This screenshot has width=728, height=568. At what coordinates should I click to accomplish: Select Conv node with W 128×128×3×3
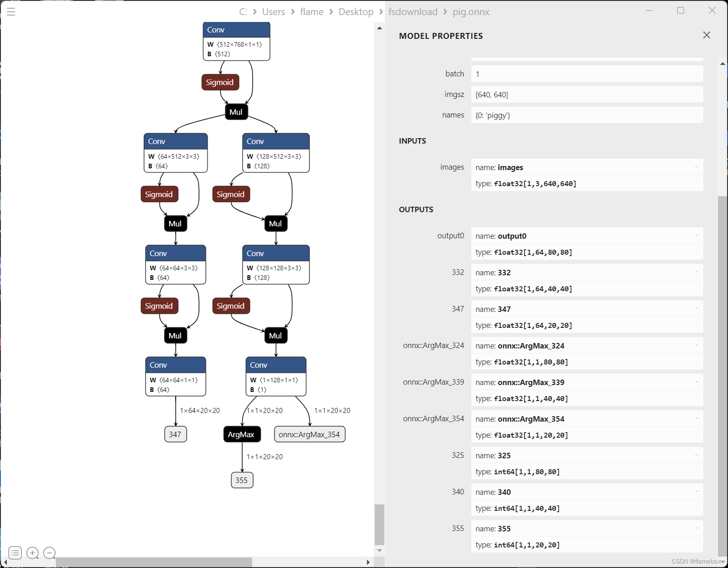tap(276, 265)
